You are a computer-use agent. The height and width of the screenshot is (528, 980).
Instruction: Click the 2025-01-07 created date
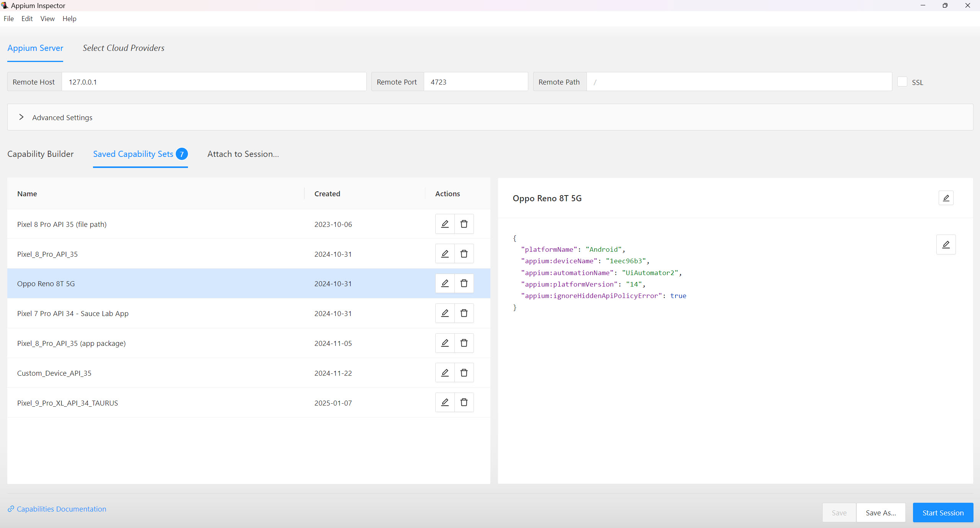[x=333, y=403]
